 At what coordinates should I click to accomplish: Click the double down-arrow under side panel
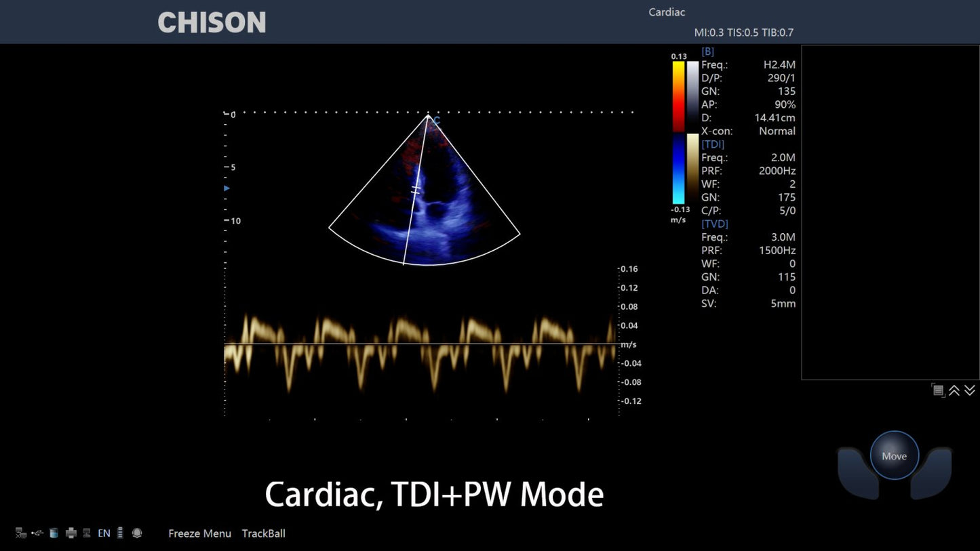970,390
